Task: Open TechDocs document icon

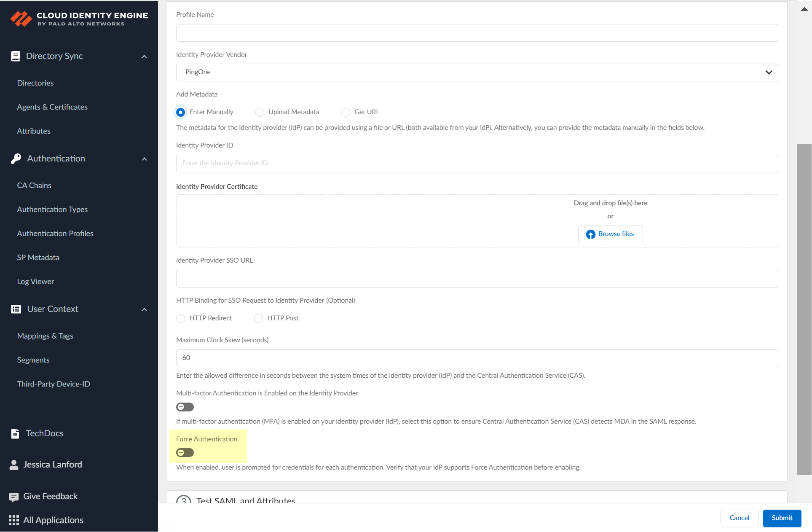Action: 15,433
